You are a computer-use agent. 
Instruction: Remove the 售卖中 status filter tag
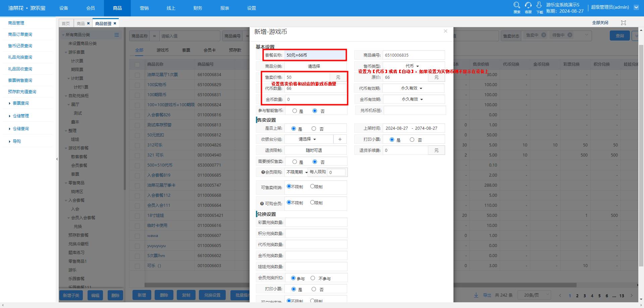544,35
